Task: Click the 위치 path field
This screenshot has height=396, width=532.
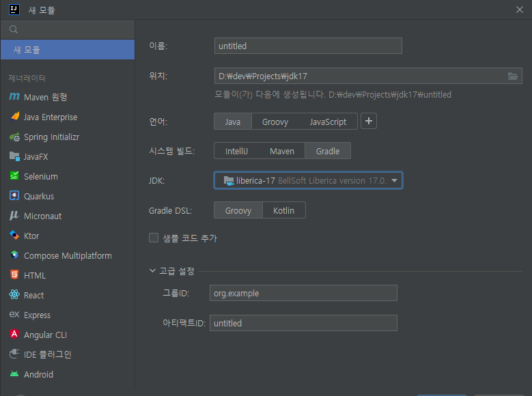Action: point(368,76)
